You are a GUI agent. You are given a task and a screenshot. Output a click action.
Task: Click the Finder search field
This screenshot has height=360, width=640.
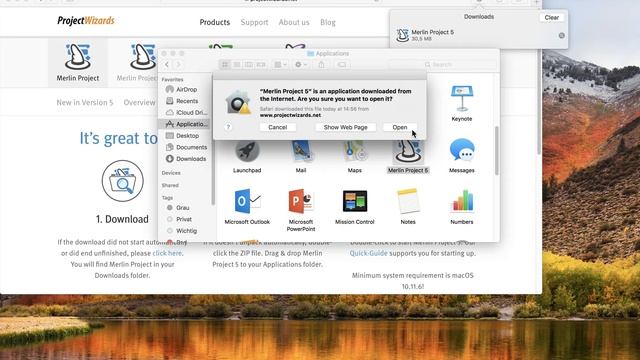(442, 64)
